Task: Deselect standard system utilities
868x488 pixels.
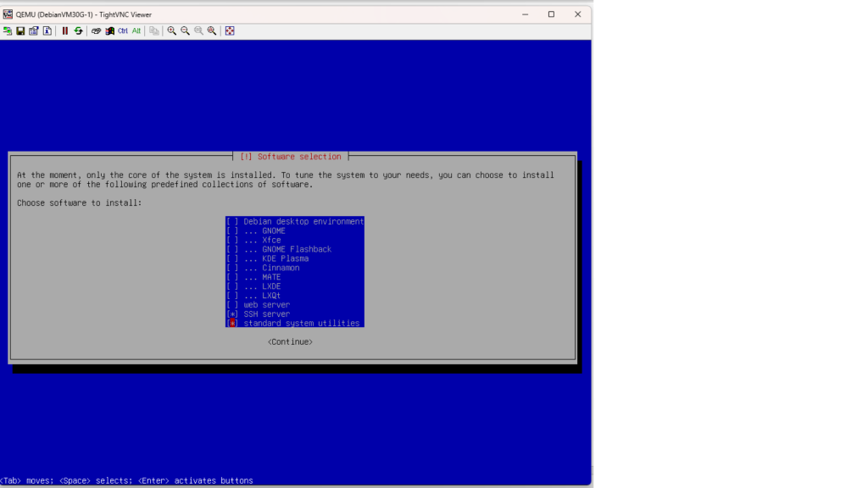Action: pos(232,324)
